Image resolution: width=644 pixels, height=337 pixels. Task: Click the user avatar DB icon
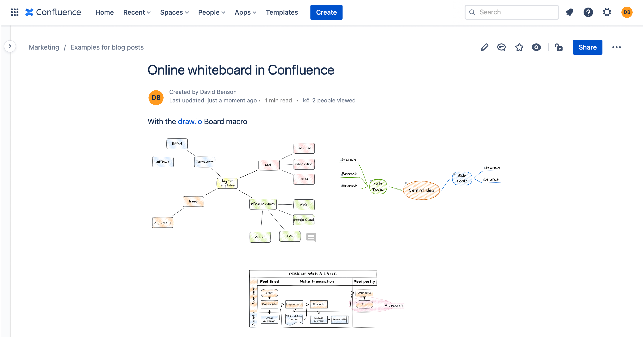click(627, 12)
